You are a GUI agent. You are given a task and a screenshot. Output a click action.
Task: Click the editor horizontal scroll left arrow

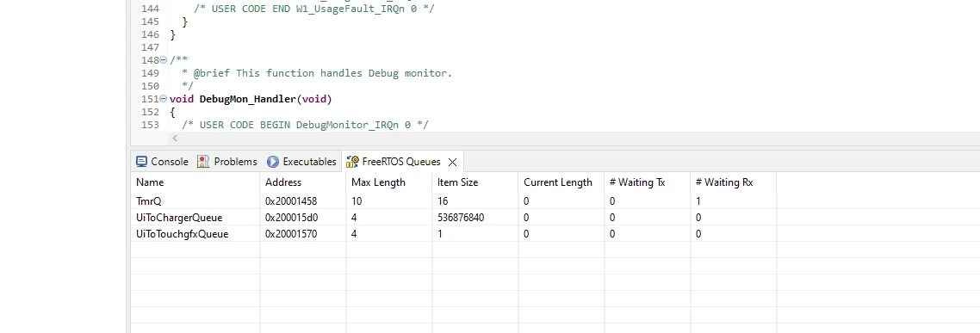174,138
